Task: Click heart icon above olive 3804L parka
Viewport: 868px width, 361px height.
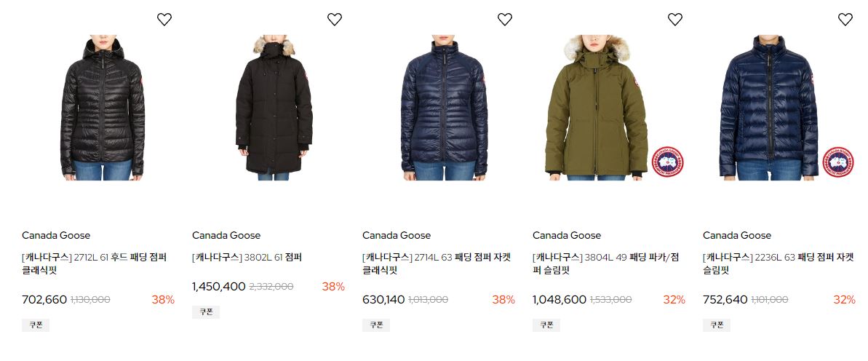Action: pos(674,20)
